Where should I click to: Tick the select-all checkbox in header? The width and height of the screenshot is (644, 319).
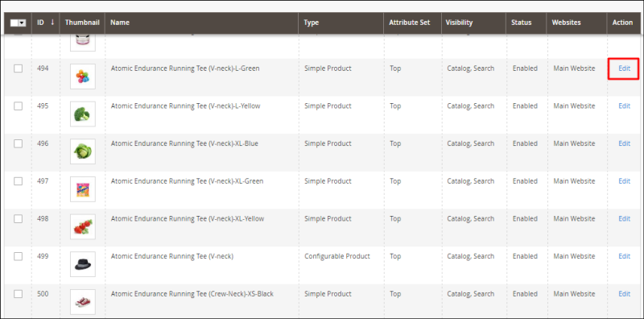click(x=14, y=23)
